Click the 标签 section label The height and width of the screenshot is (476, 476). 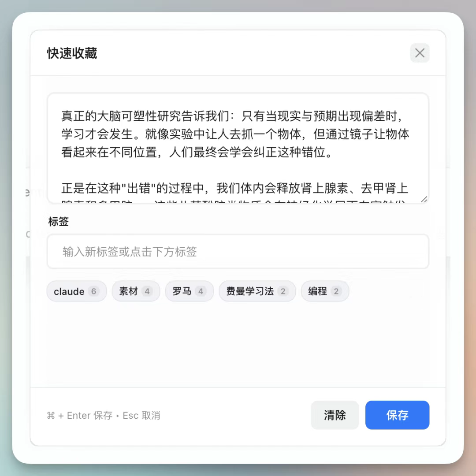pyautogui.click(x=58, y=221)
